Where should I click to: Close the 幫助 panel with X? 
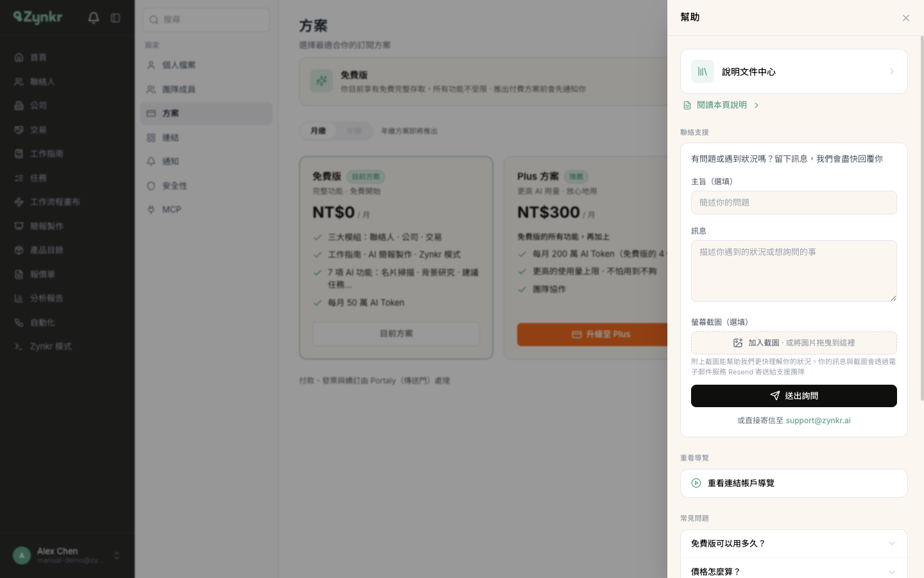pyautogui.click(x=906, y=18)
